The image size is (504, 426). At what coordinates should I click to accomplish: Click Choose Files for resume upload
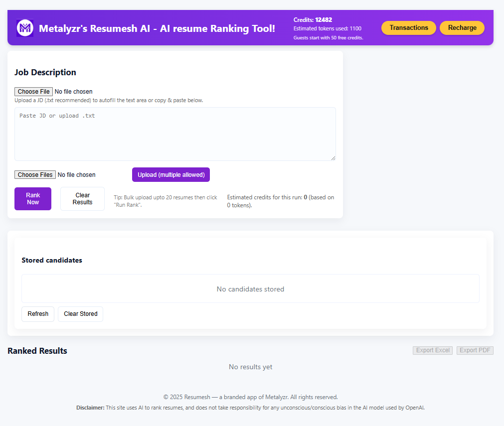[x=35, y=175]
